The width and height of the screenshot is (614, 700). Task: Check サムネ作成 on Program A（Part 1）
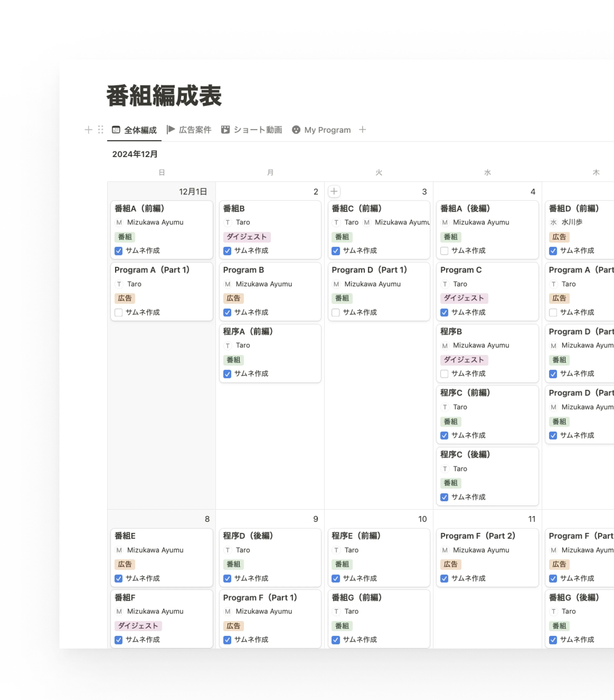[119, 313]
